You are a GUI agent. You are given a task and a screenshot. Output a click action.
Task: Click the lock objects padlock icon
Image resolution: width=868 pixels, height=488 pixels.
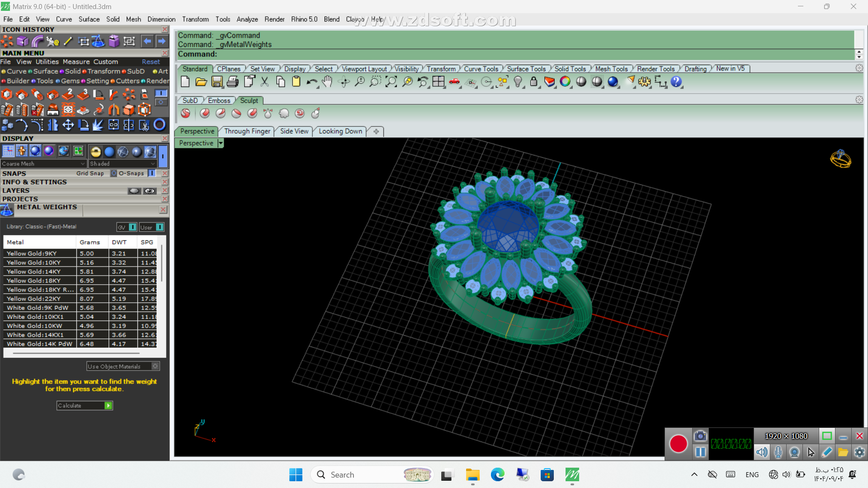(533, 82)
